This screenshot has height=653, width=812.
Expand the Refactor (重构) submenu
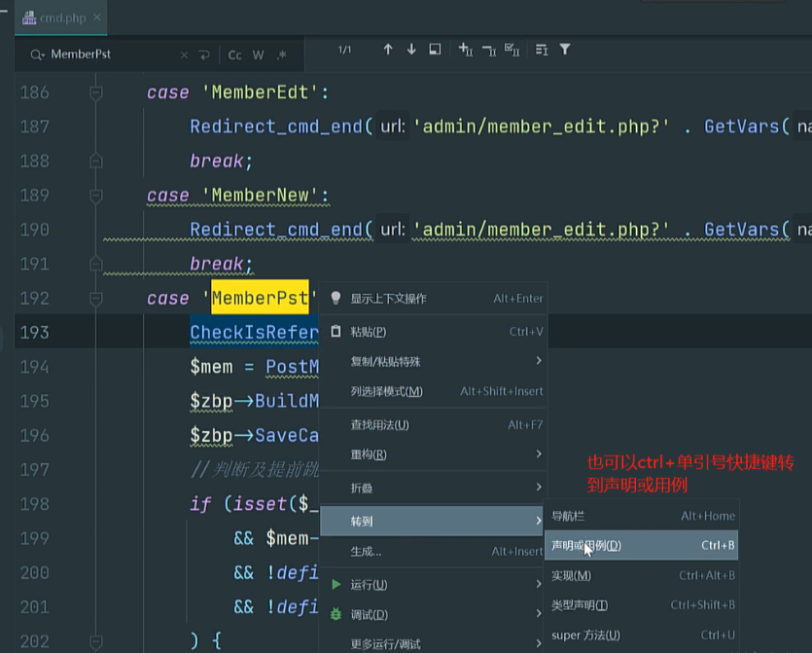tap(434, 454)
